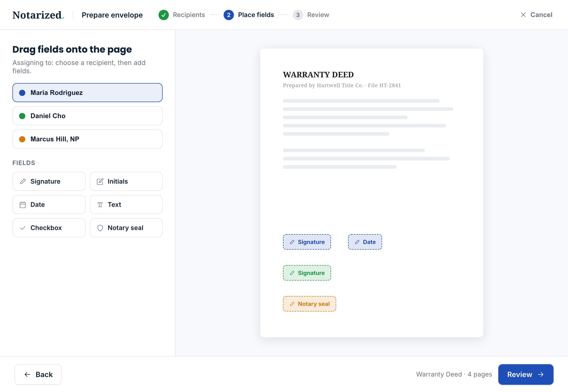Click the right arrow icon in Review button
This screenshot has height=392, width=568.
pos(541,374)
